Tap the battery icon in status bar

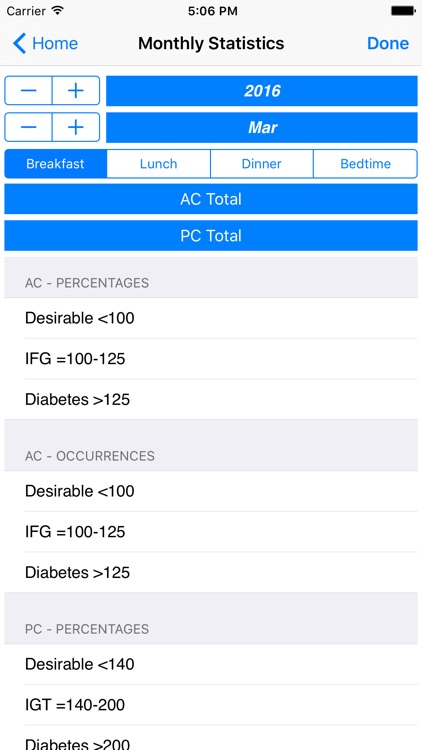coord(403,11)
